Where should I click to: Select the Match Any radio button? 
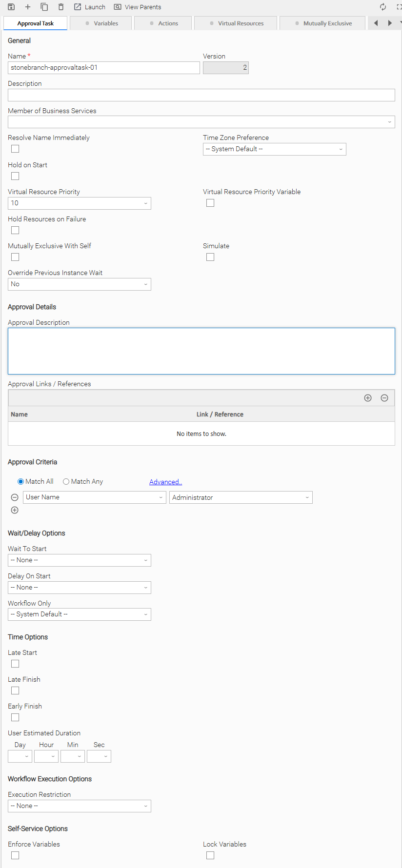point(66,482)
